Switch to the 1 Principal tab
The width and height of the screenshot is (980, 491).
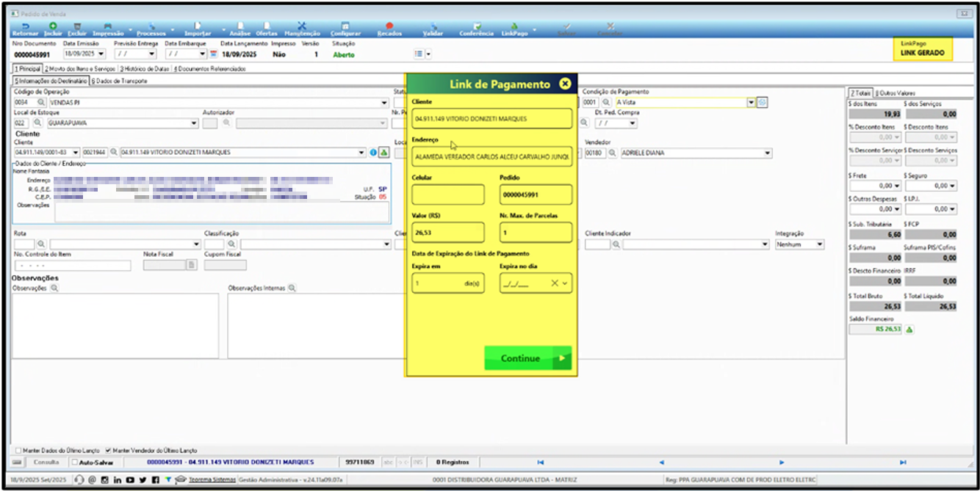click(26, 68)
